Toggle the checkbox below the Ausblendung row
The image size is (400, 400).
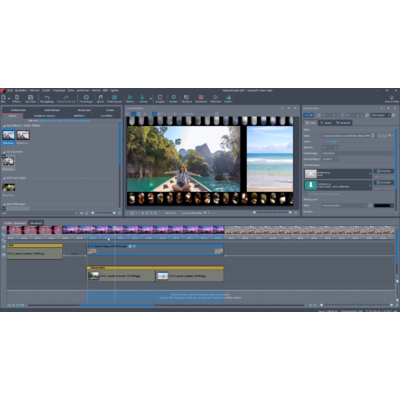click(305, 194)
